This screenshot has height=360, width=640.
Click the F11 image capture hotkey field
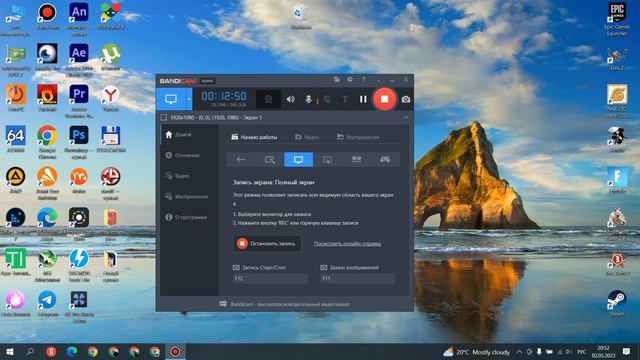click(x=358, y=278)
